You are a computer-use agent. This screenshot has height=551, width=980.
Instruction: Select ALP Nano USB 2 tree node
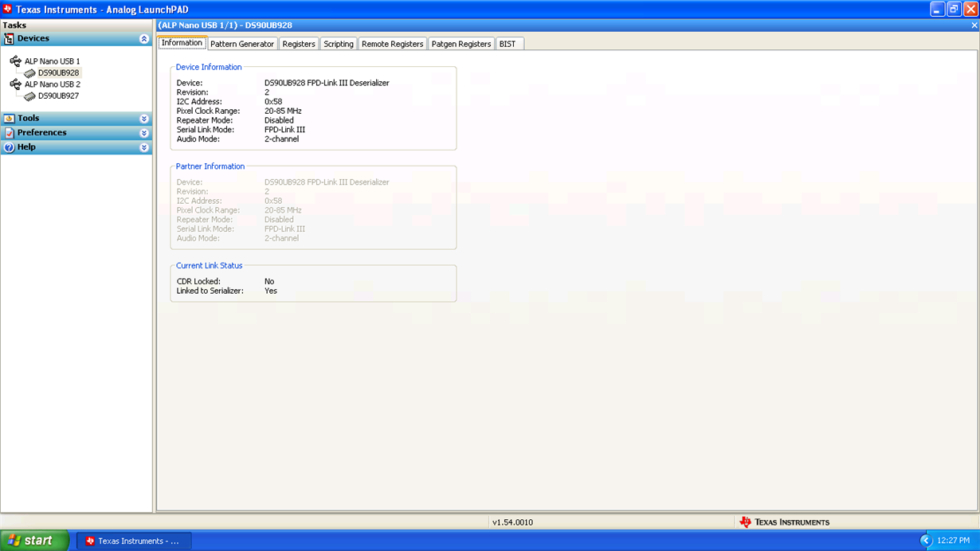(53, 84)
